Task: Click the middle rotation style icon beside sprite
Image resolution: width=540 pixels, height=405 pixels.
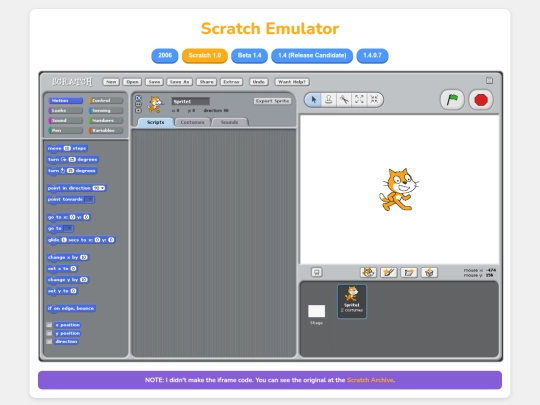Action: tap(138, 104)
